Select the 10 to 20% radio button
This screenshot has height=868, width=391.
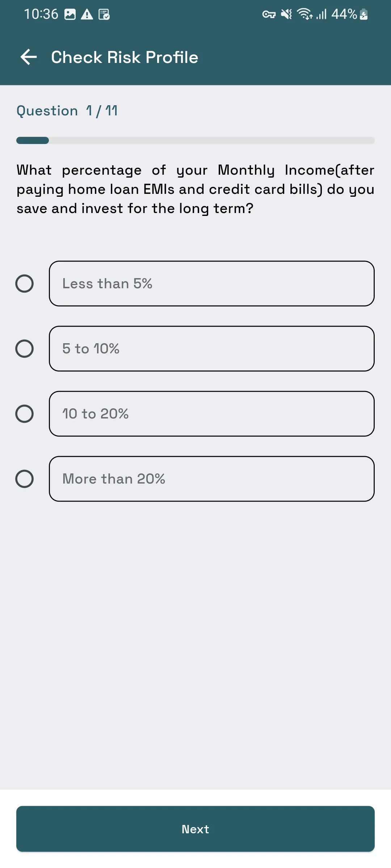pyautogui.click(x=25, y=414)
